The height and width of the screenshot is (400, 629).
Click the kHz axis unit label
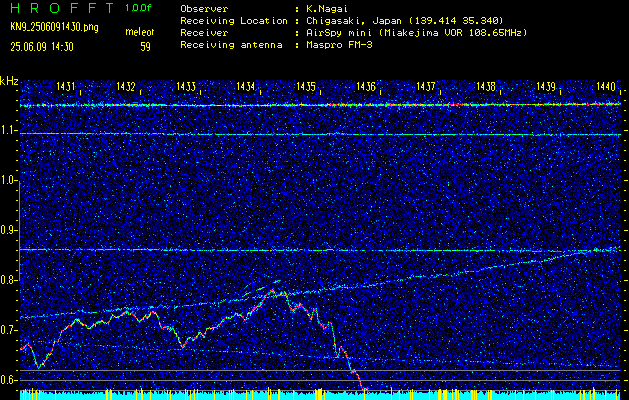(x=9, y=81)
